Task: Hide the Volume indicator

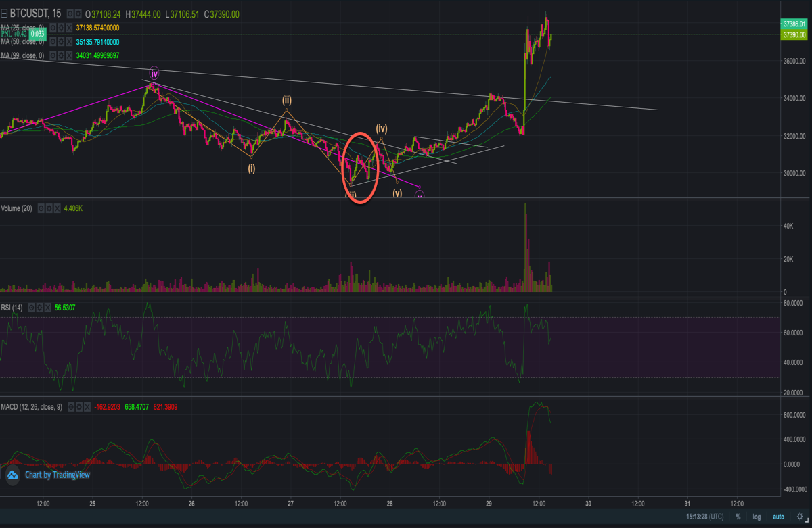Action: coord(41,208)
